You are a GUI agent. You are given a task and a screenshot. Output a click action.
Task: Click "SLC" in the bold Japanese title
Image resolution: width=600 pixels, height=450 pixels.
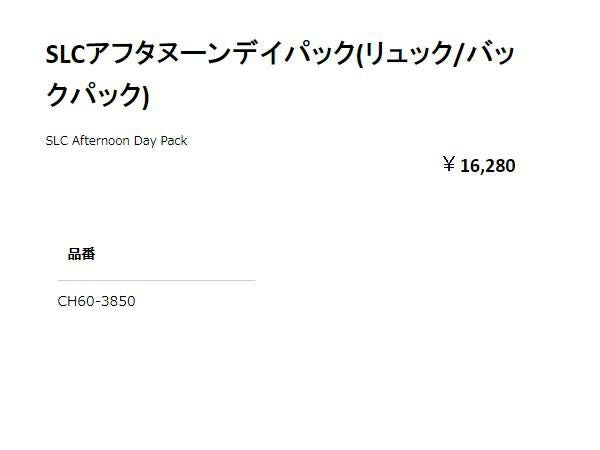[68, 55]
